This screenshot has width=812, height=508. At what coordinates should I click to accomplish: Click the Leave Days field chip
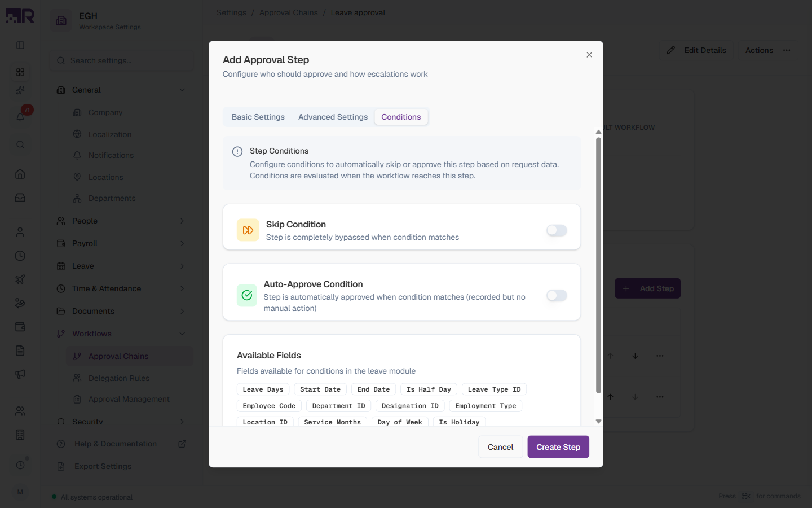click(263, 389)
